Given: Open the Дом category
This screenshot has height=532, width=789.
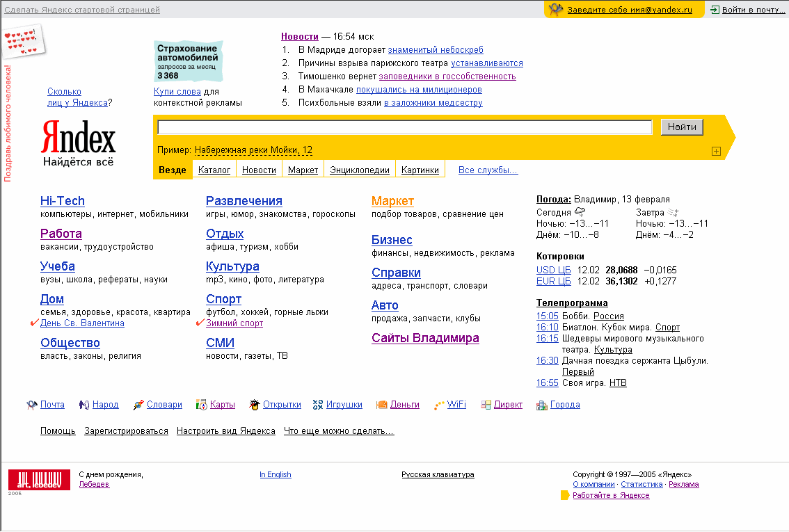Looking at the screenshot, I should (x=51, y=299).
